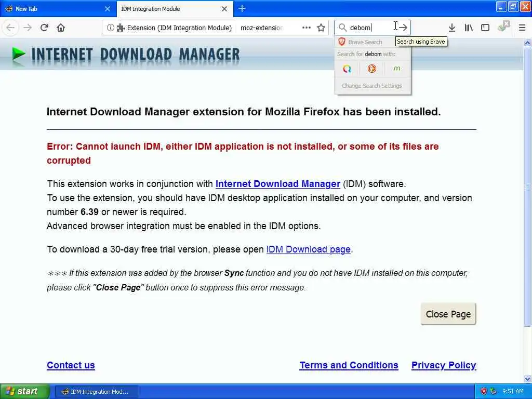
Task: Search with the DuckDuckGo engine icon
Action: pyautogui.click(x=372, y=69)
